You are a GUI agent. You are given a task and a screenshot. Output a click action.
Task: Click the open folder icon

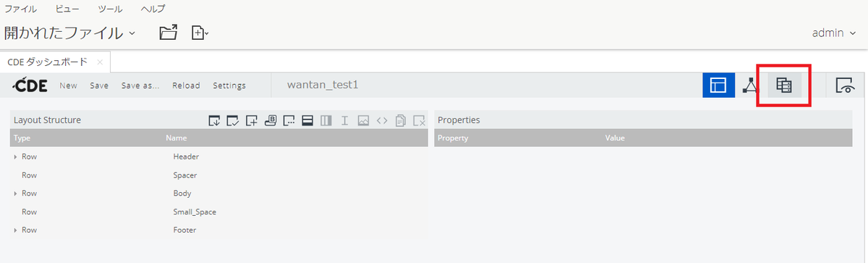tap(169, 33)
